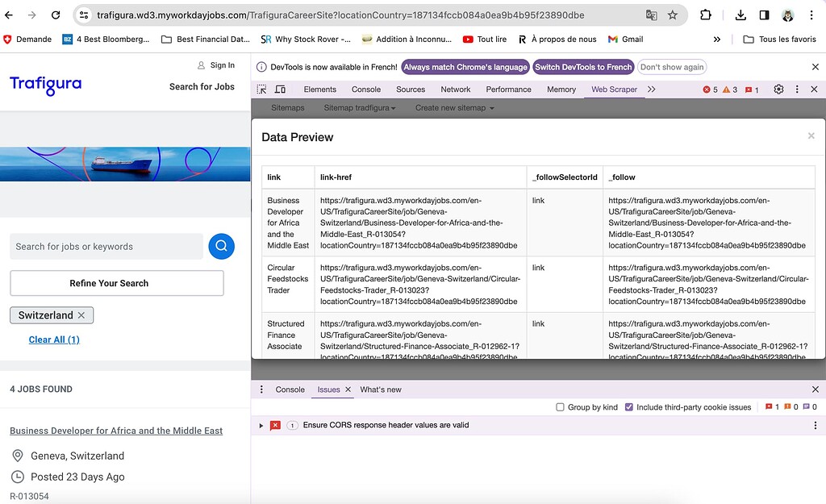Switch to the Network tab in DevTools
Viewport: 826px width, 504px height.
click(x=455, y=90)
